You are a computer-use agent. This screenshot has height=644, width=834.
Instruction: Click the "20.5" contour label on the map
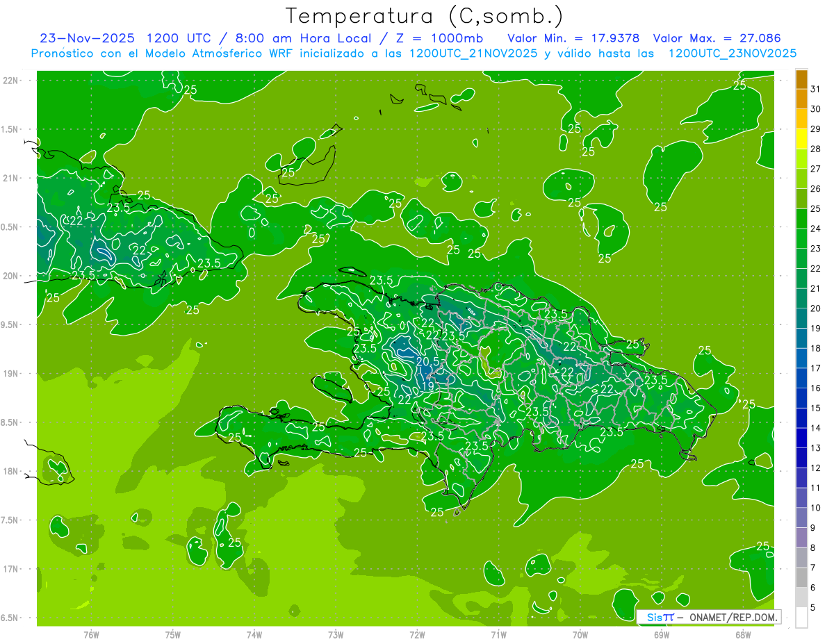[x=427, y=361]
